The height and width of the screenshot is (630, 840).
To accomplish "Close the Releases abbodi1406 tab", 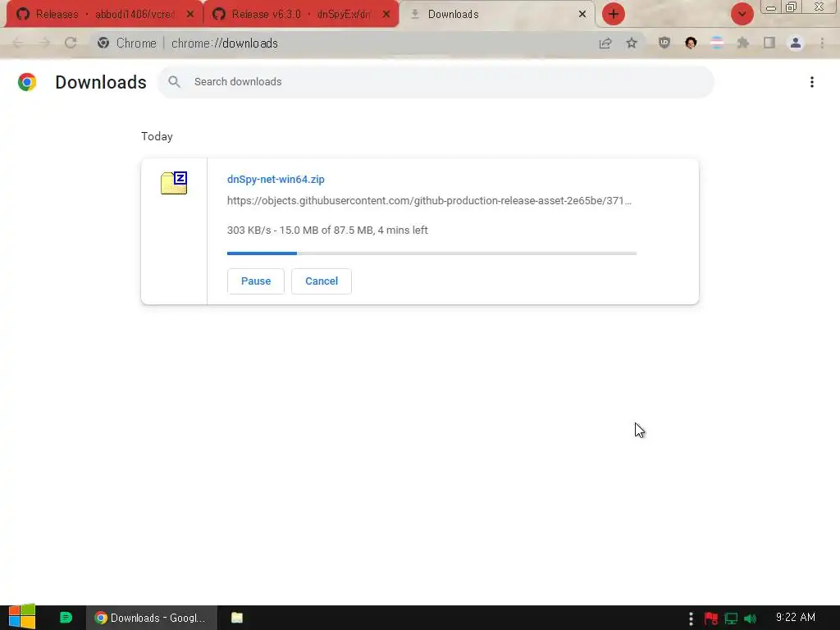I will (x=190, y=15).
